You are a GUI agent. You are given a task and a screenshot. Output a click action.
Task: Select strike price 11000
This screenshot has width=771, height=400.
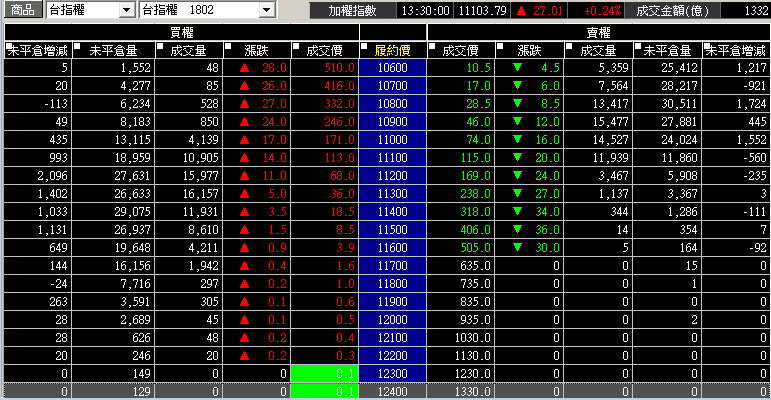(392, 140)
